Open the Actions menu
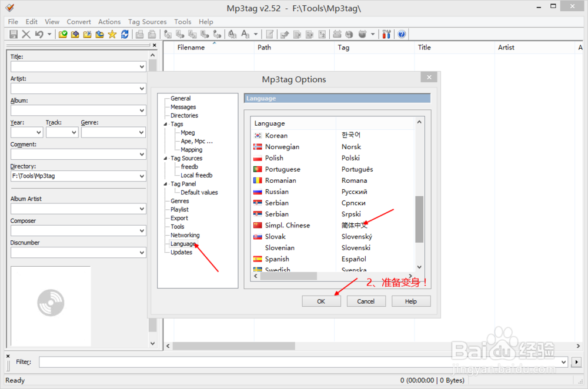 (x=109, y=22)
